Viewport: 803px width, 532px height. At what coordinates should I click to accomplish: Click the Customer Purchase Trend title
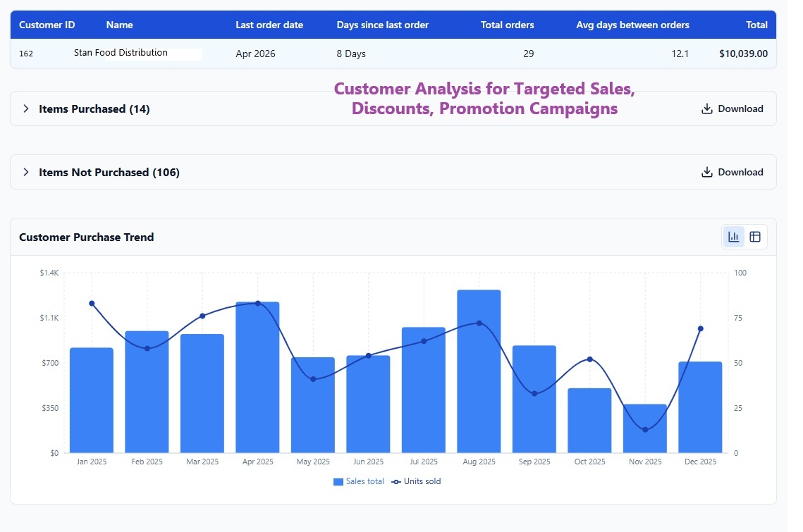[x=87, y=237]
